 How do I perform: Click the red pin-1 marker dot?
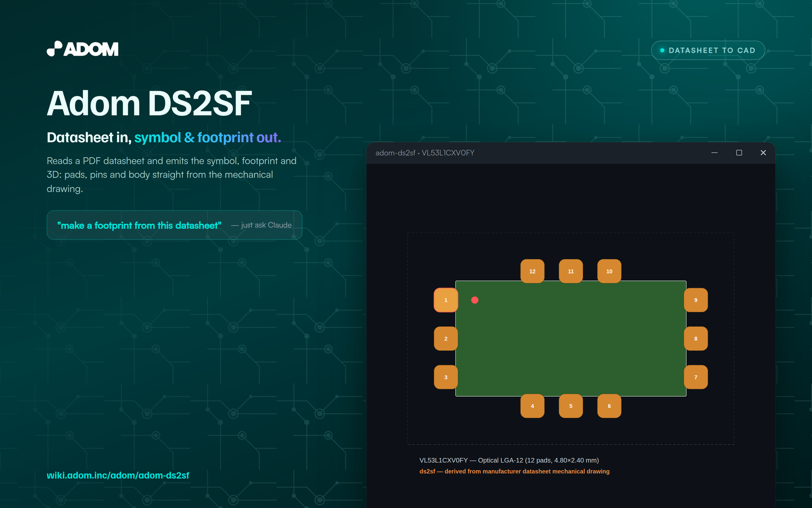pos(475,300)
